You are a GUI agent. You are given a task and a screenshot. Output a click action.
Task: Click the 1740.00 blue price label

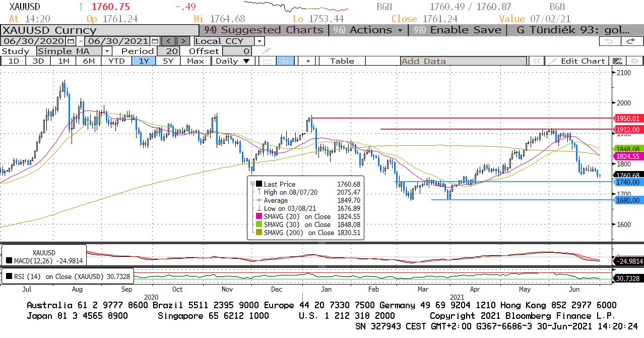[x=628, y=182]
